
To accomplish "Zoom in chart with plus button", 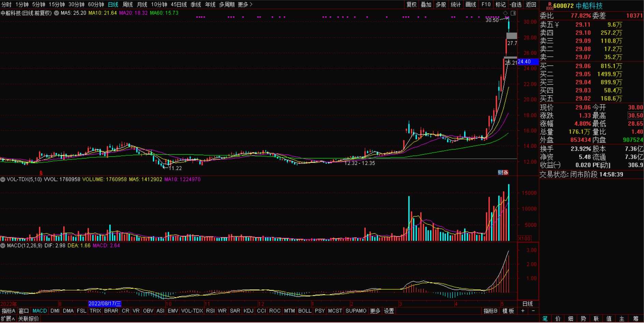I will (x=523, y=311).
